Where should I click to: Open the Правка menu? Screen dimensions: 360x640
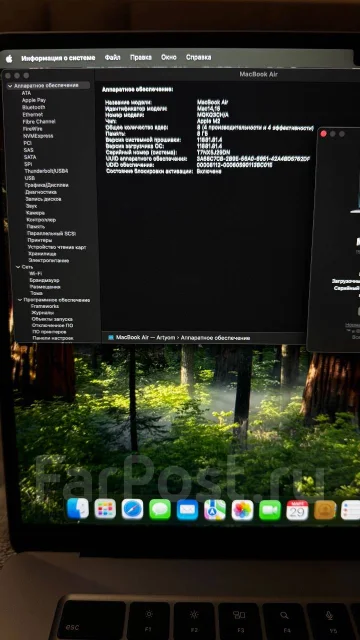(141, 58)
